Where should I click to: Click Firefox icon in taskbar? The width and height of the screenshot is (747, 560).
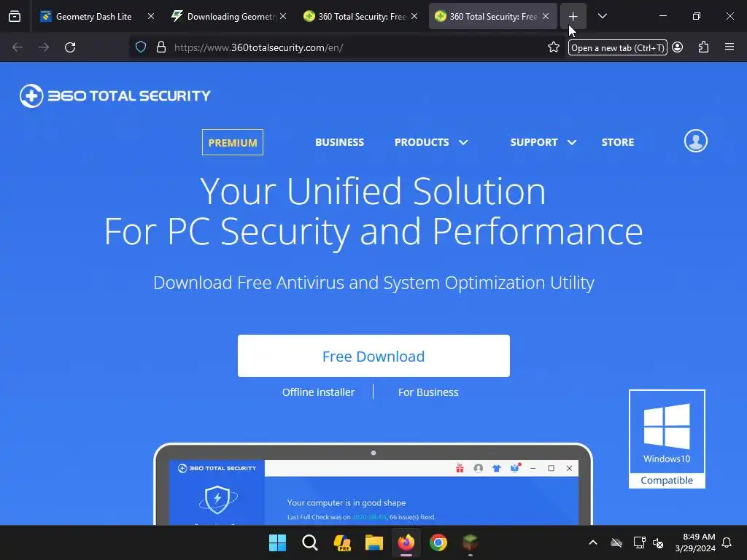[406, 542]
